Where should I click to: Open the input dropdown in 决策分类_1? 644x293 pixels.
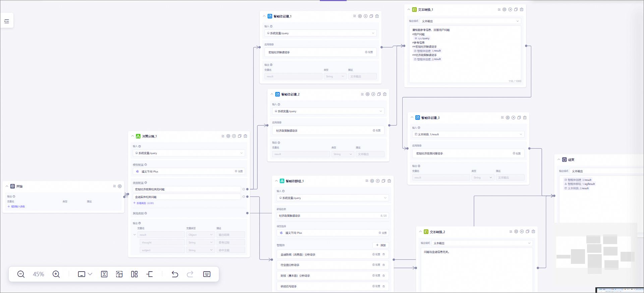(189, 153)
